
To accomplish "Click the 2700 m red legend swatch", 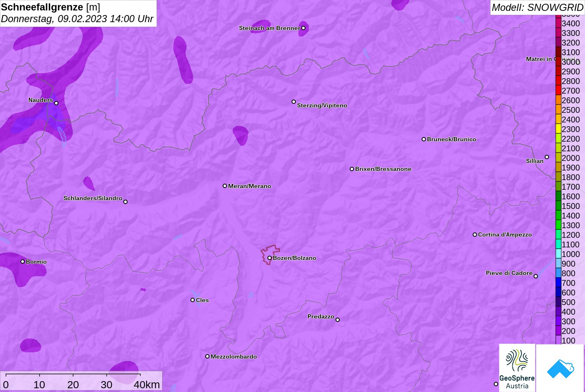I will [558, 90].
